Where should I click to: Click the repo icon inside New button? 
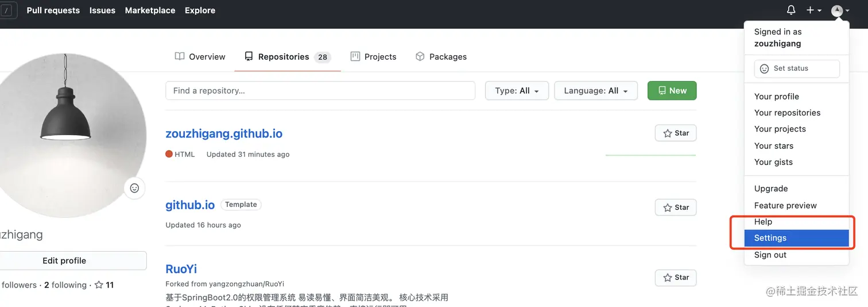(x=662, y=91)
